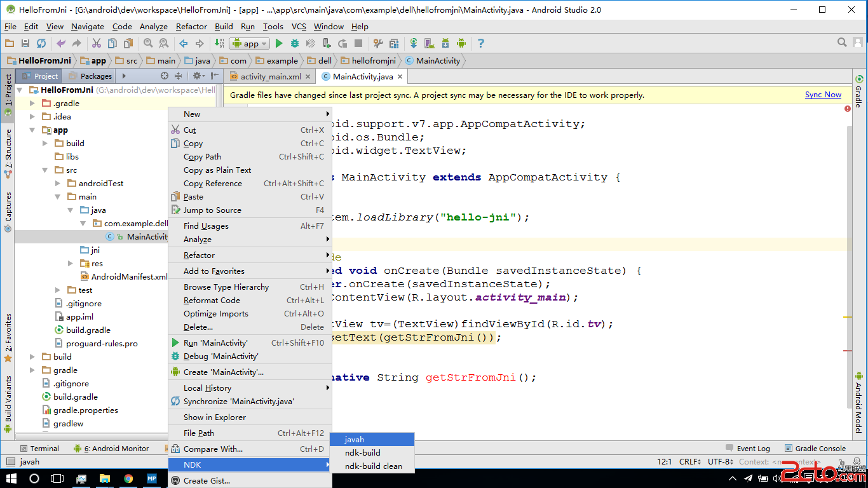
Task: Select proguard-rules.pro file in tree
Action: pos(95,343)
